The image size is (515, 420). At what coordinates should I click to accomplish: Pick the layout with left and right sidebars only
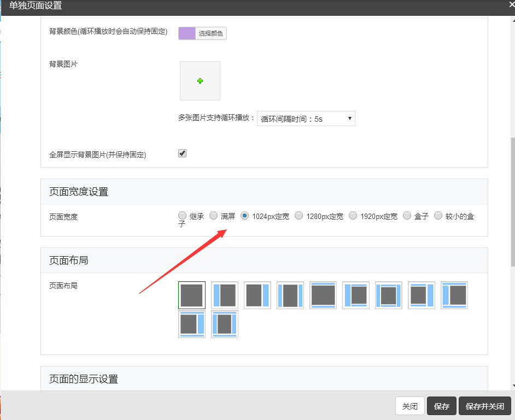290,295
